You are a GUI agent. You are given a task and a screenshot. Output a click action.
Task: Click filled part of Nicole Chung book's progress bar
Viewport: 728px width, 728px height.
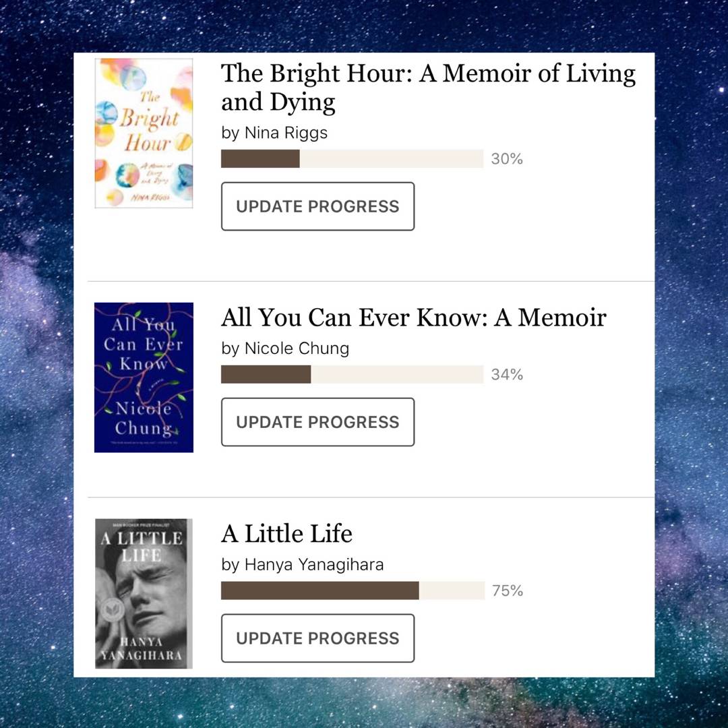point(266,375)
